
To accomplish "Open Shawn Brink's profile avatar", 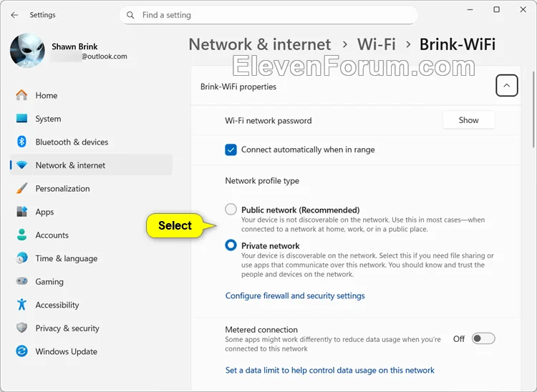I will [x=27, y=51].
